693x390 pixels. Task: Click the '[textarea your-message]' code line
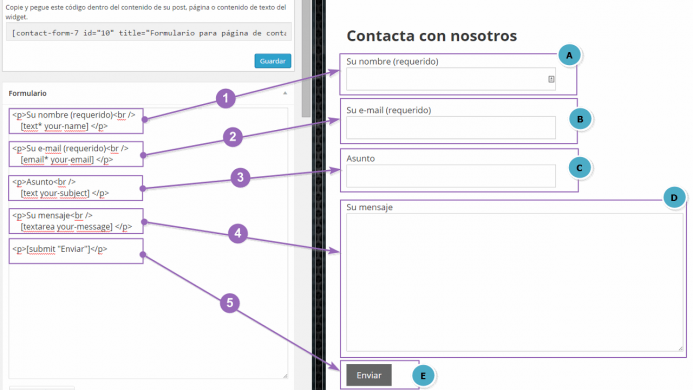coord(76,227)
